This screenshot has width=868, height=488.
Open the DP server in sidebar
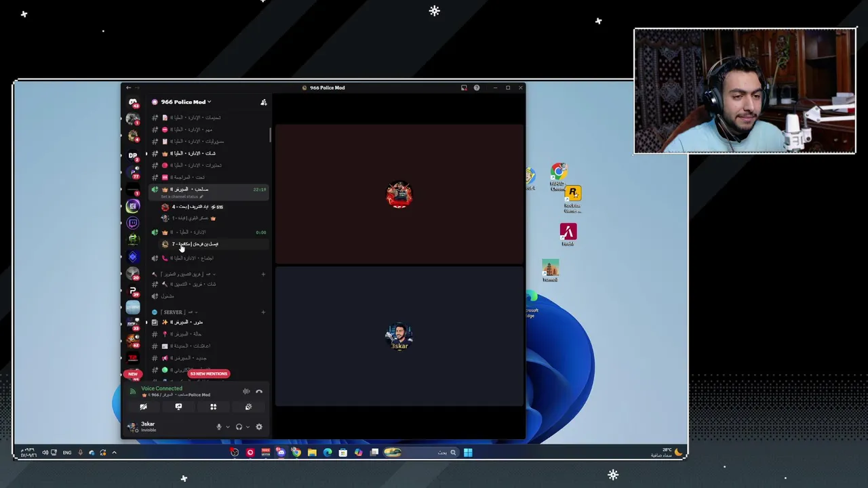(x=133, y=155)
